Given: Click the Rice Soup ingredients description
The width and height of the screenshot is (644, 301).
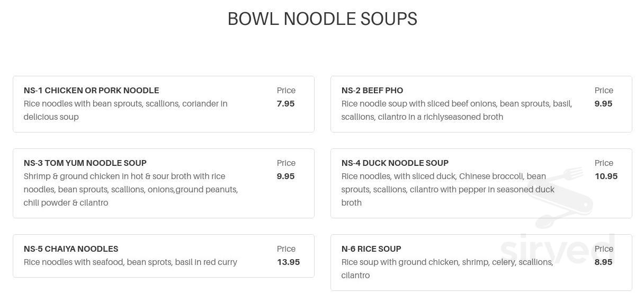Looking at the screenshot, I should pyautogui.click(x=448, y=269).
